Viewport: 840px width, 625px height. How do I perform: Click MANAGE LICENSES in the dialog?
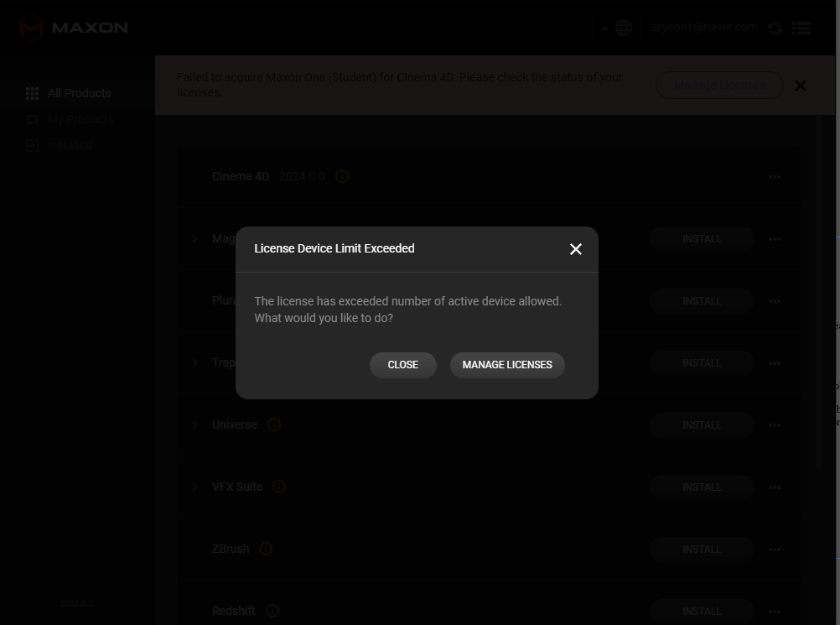click(507, 365)
